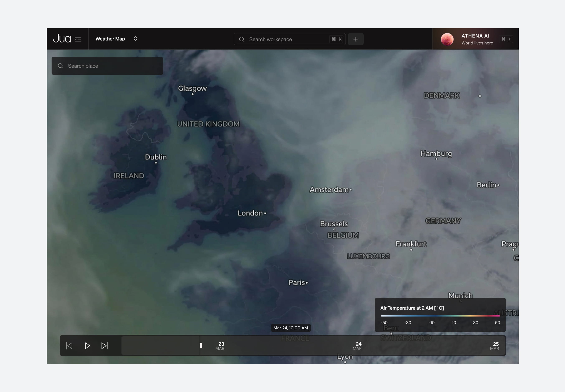Click the Glasgow city label
Image resolution: width=565 pixels, height=392 pixels.
click(192, 89)
